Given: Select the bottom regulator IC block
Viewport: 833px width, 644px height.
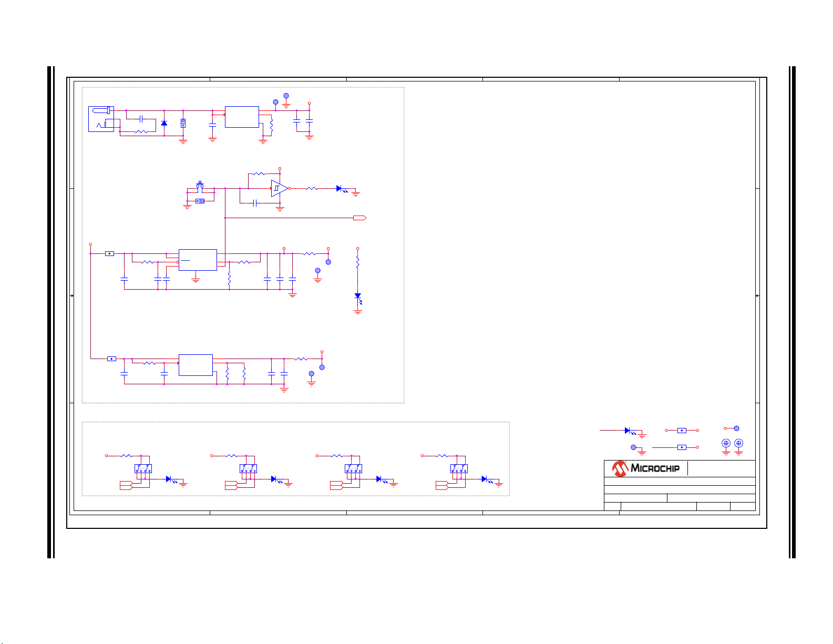Looking at the screenshot, I should coord(196,365).
